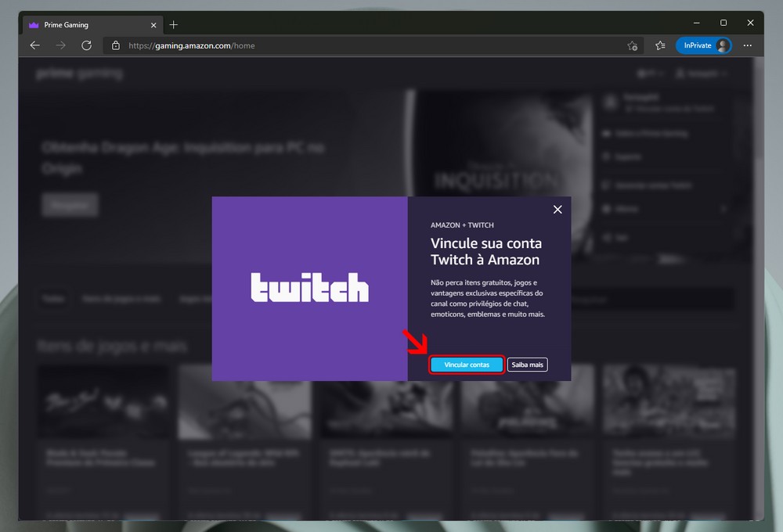Image resolution: width=783 pixels, height=532 pixels.
Task: Open the browser Favorites list
Action: point(660,45)
